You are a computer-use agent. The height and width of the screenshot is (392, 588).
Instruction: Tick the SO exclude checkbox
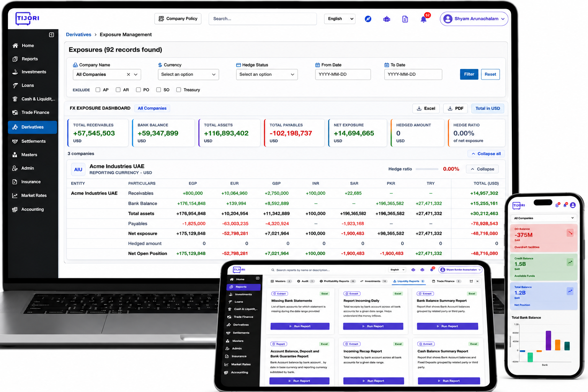coord(158,90)
